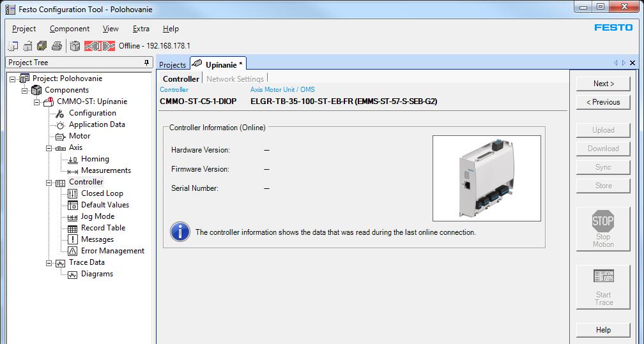Click the Motor icon in tree
The height and width of the screenshot is (344, 644).
pos(60,137)
